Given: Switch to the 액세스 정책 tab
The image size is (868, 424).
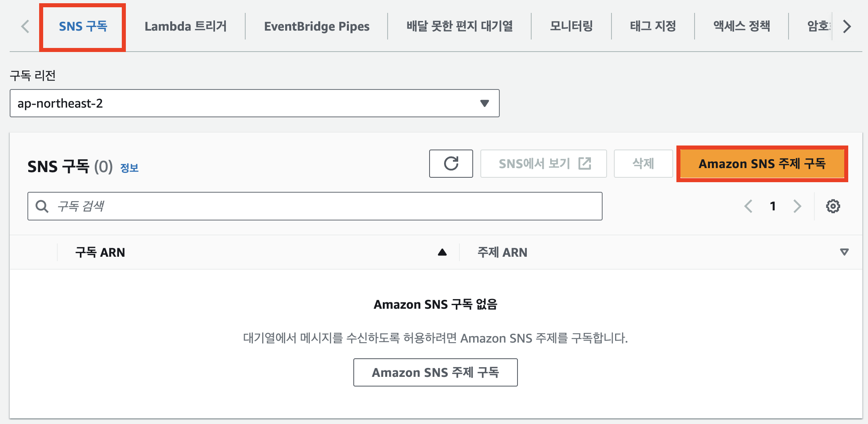Looking at the screenshot, I should coord(741,26).
